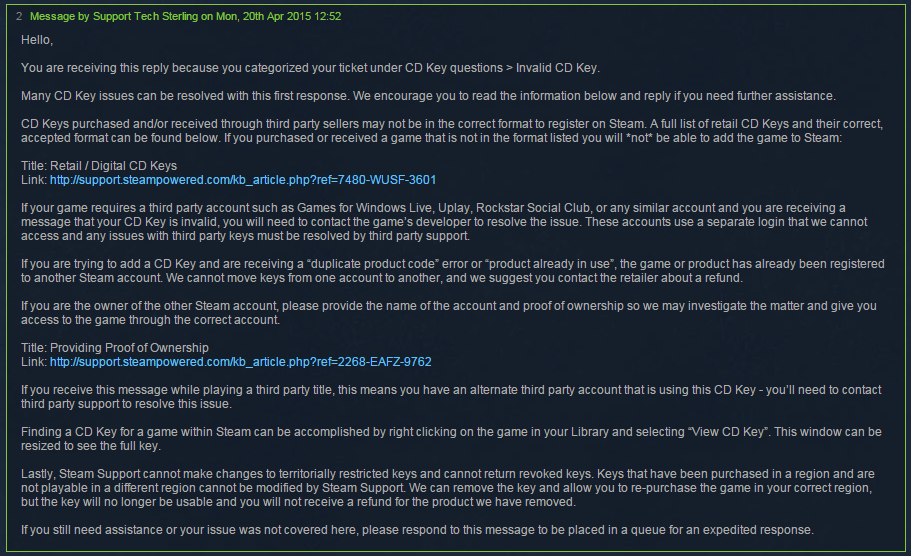Click the paragraph about third party sellers
Screen dimensions: 911x556
tap(452, 131)
